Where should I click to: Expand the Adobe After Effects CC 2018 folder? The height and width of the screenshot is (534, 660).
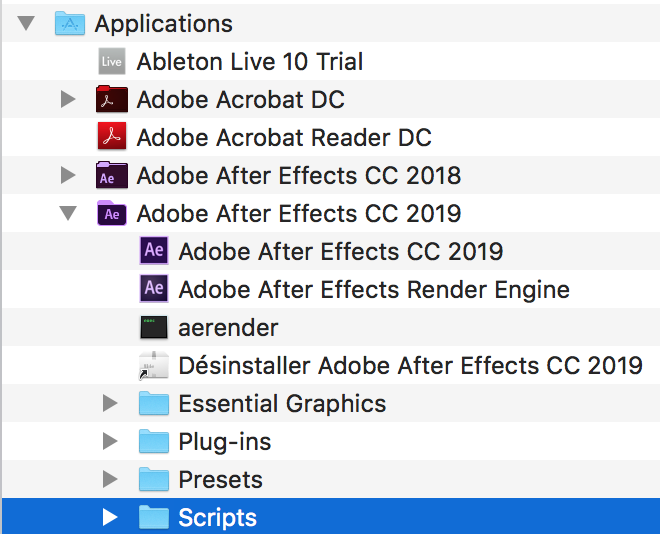(x=68, y=176)
